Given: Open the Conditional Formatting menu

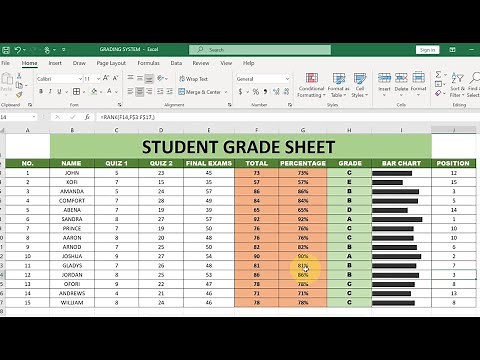Looking at the screenshot, I should tap(311, 85).
